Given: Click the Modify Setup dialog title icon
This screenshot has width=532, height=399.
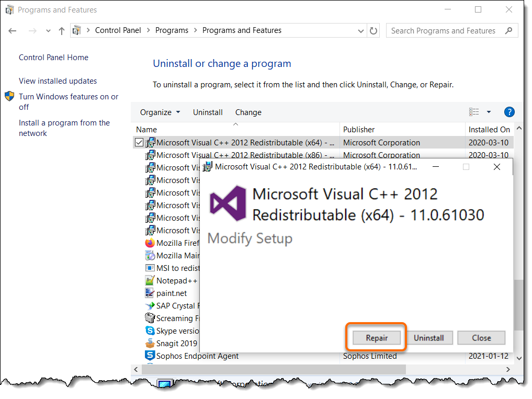Looking at the screenshot, I should pos(207,167).
